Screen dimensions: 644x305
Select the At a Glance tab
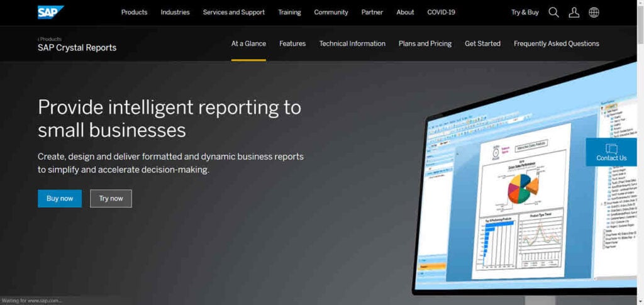click(x=248, y=43)
